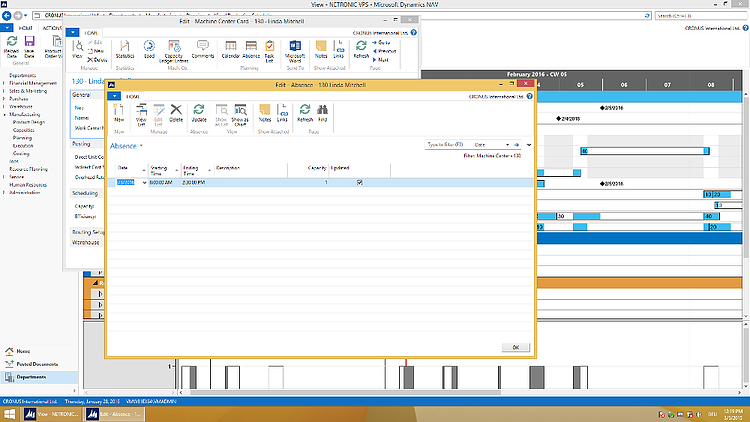Image resolution: width=750 pixels, height=422 pixels.
Task: Collapse the Manufacturing tree node
Action: (4, 115)
